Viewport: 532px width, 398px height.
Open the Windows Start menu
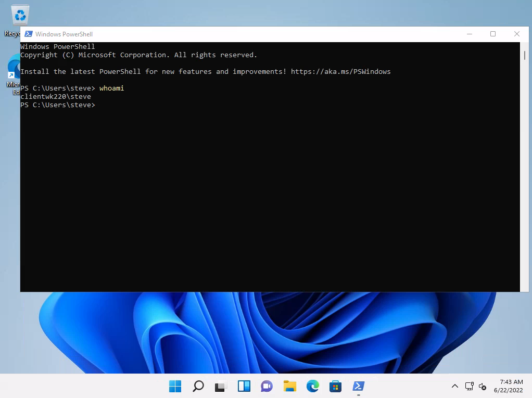point(175,386)
